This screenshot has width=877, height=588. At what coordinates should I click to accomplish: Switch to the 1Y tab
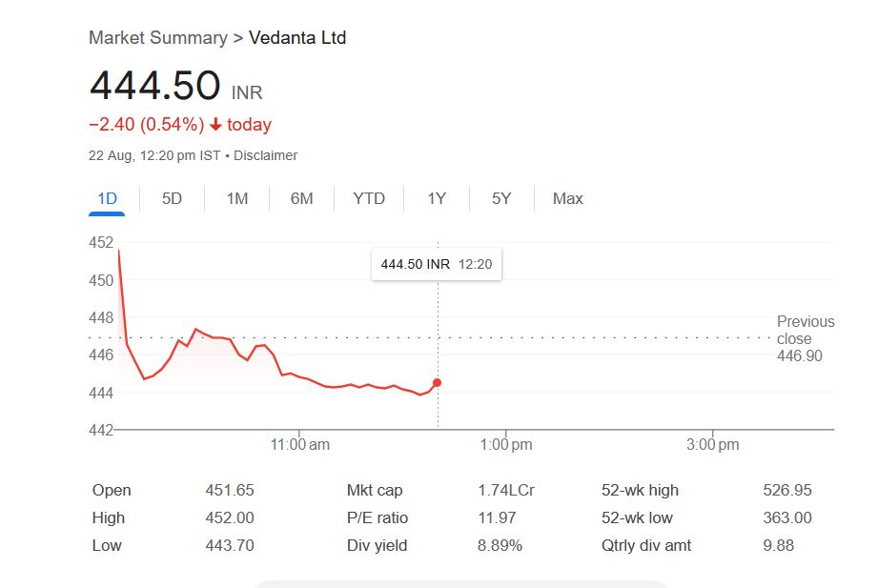pos(437,198)
